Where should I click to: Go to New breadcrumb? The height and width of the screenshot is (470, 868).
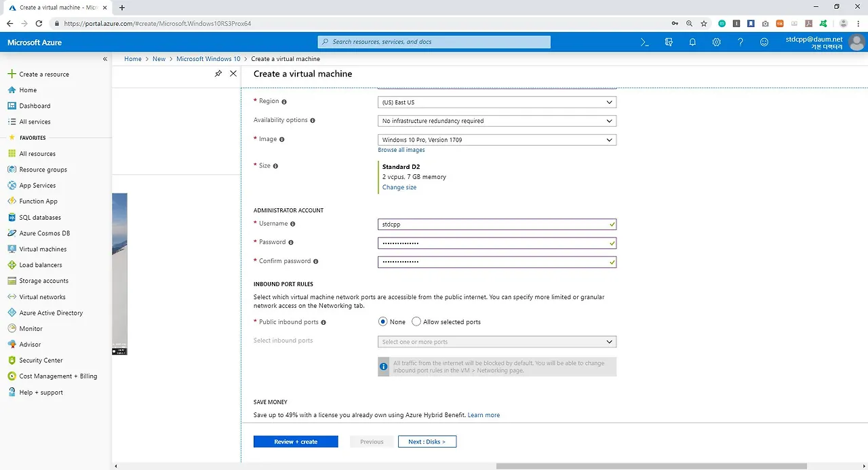click(x=159, y=59)
